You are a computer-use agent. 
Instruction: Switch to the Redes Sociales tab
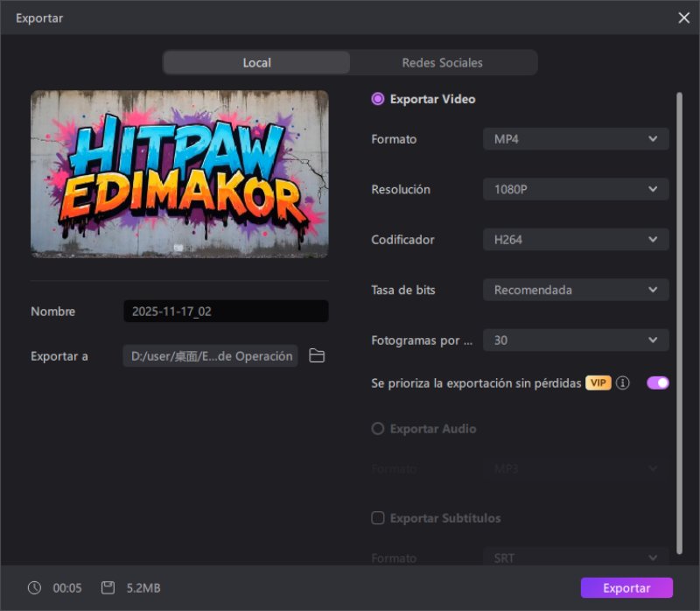coord(442,63)
